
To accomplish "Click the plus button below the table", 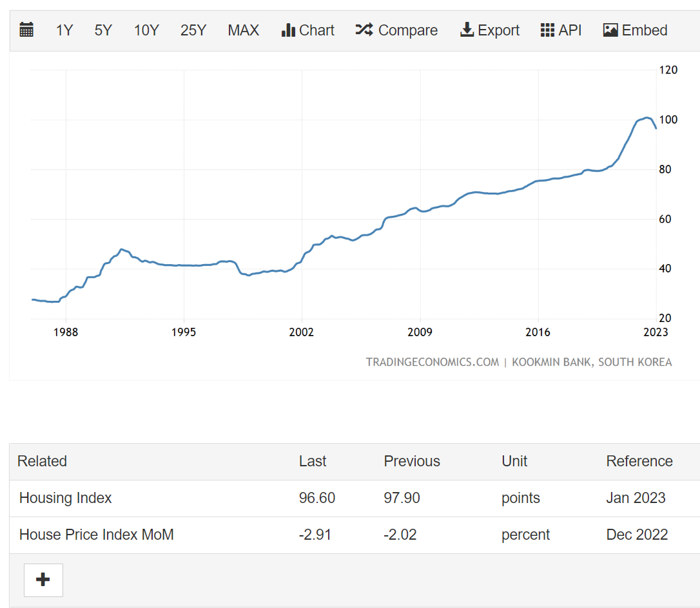I will pyautogui.click(x=43, y=580).
